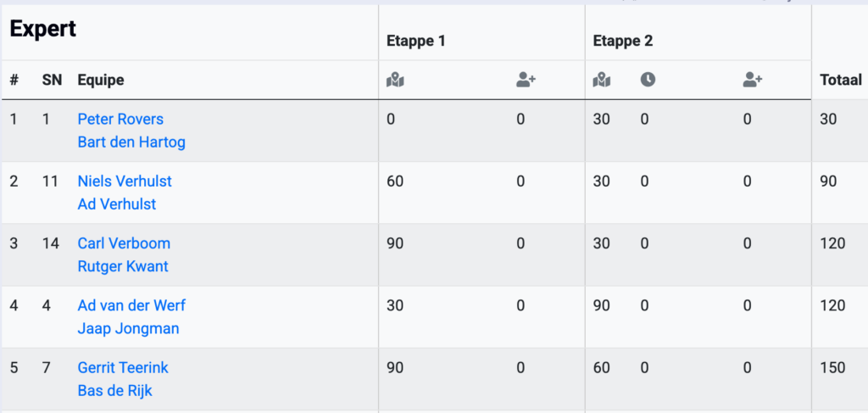The height and width of the screenshot is (413, 868).
Task: Click the Etappe 2 map icon
Action: pyautogui.click(x=602, y=80)
